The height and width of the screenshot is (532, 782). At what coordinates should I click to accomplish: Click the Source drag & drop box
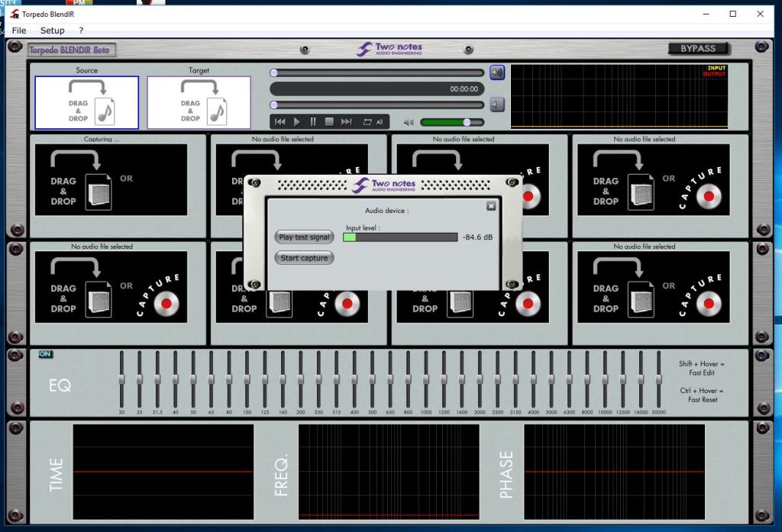[87, 103]
